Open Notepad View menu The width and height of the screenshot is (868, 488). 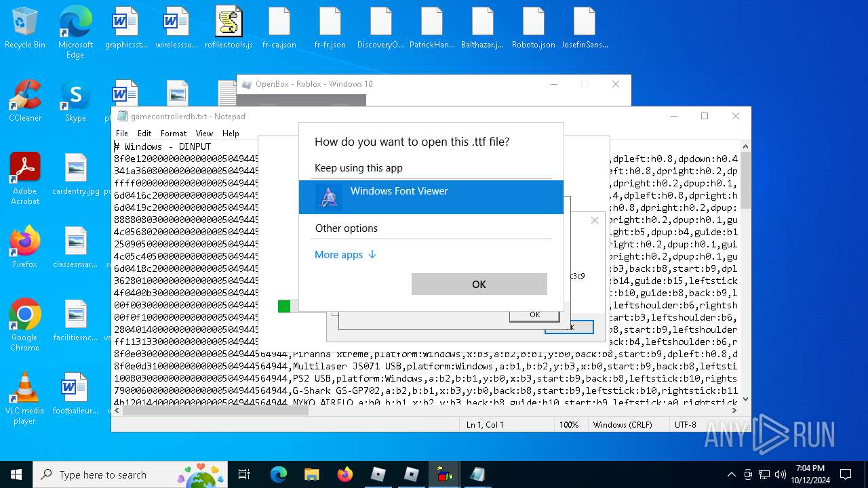pyautogui.click(x=204, y=134)
